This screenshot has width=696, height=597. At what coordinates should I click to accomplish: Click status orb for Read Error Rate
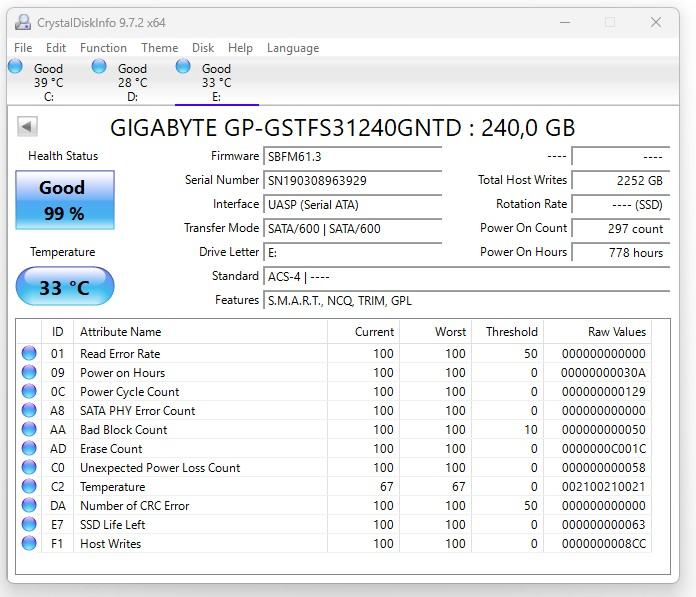click(x=29, y=353)
